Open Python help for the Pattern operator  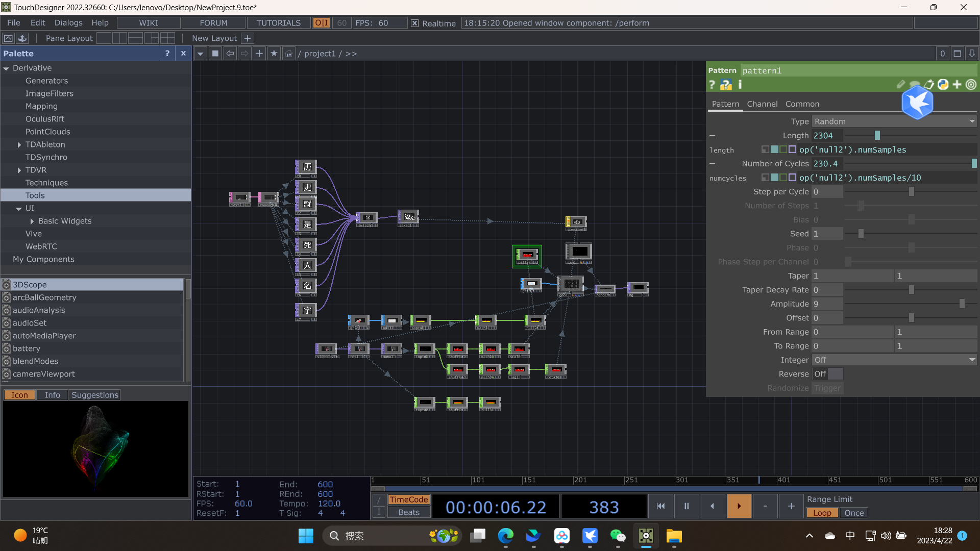point(726,85)
